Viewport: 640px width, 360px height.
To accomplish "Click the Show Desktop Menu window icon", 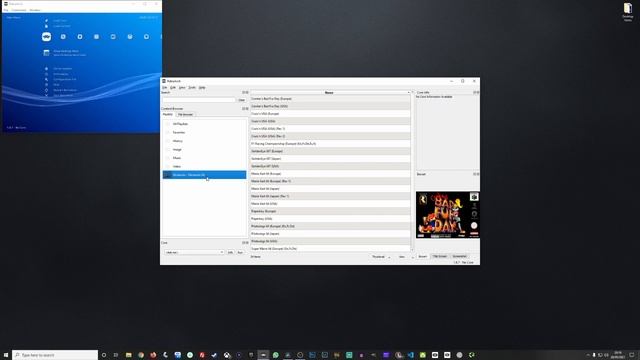I will pos(47,53).
